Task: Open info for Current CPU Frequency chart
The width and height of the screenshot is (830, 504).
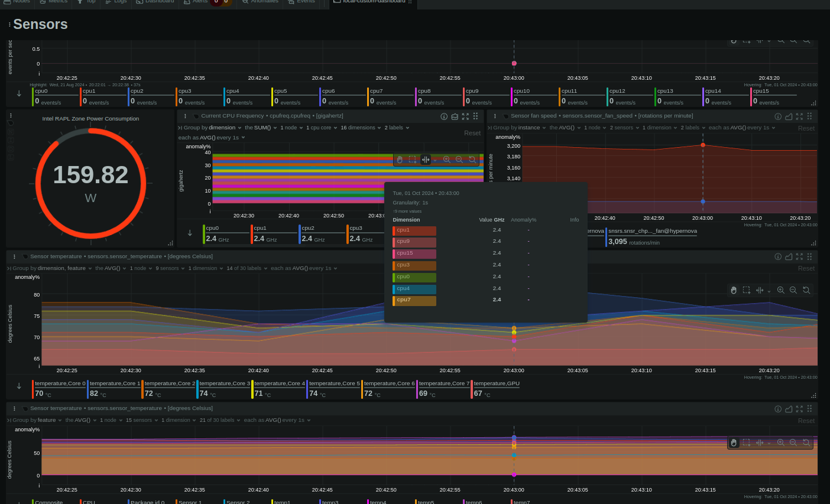Action: coord(444,116)
